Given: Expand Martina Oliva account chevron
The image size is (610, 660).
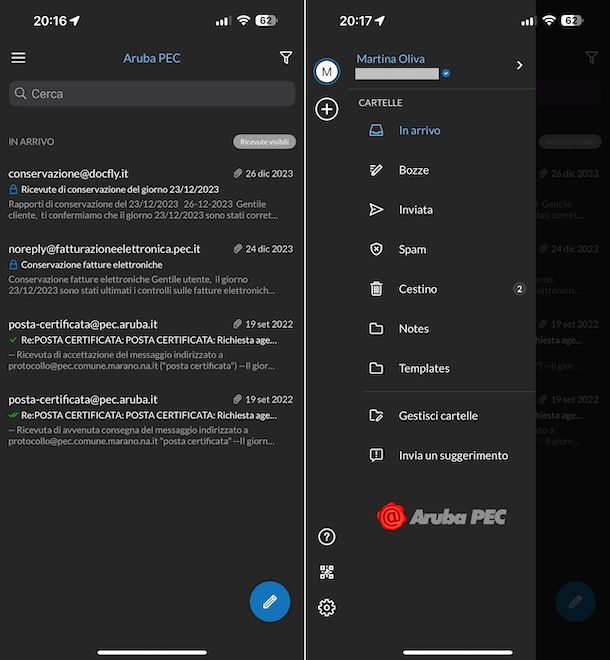Looking at the screenshot, I should click(x=519, y=65).
